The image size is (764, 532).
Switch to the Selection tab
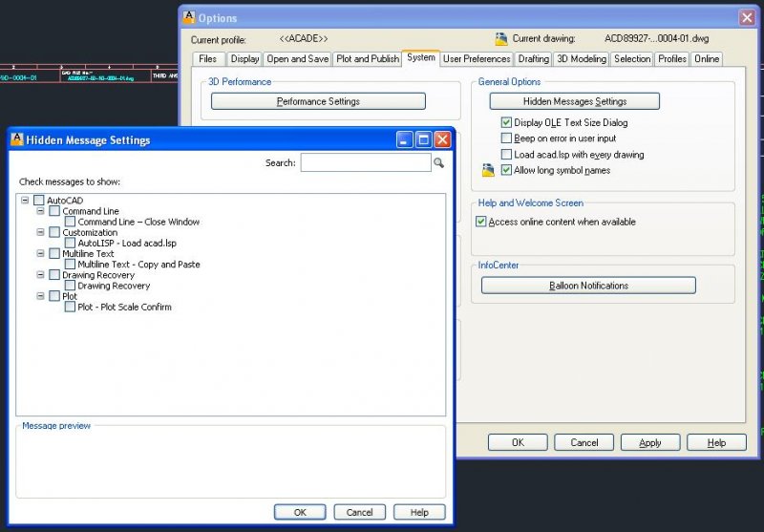632,59
